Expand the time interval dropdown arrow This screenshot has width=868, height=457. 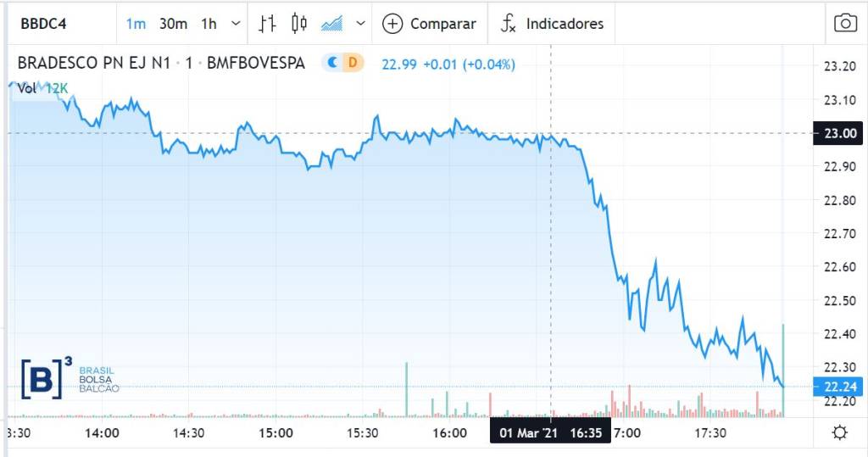235,24
